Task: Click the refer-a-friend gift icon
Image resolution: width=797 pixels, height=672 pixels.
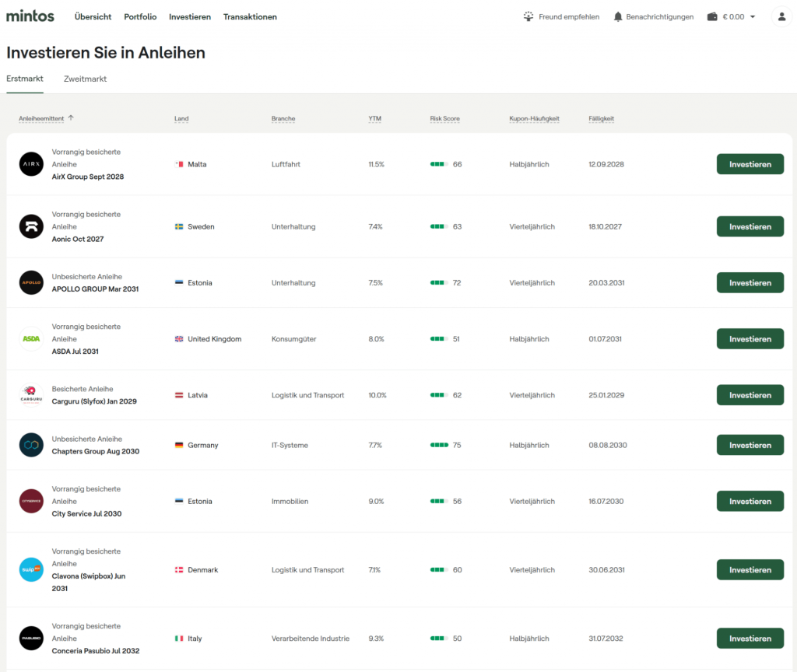Action: click(528, 17)
